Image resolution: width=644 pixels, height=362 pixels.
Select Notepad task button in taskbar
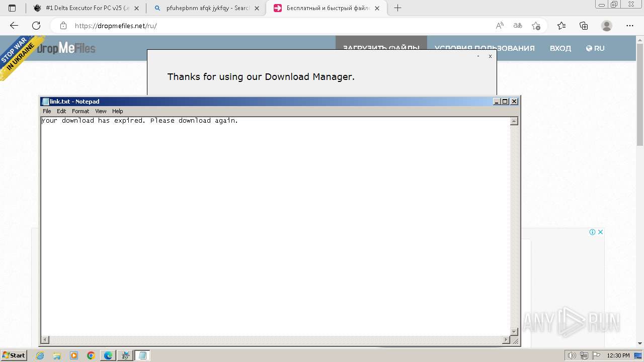(142, 355)
